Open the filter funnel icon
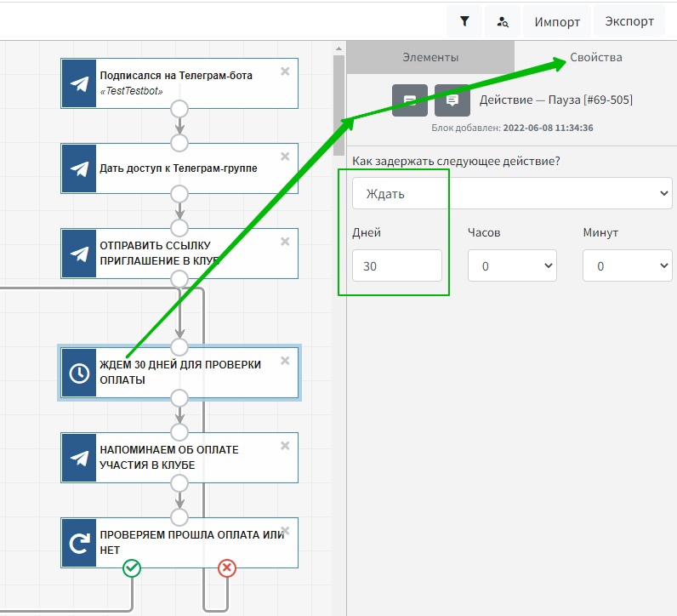The height and width of the screenshot is (616, 677). tap(464, 21)
